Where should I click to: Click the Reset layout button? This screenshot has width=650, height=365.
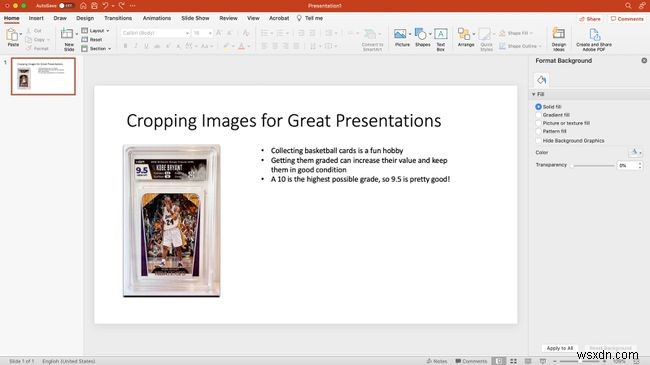92,39
